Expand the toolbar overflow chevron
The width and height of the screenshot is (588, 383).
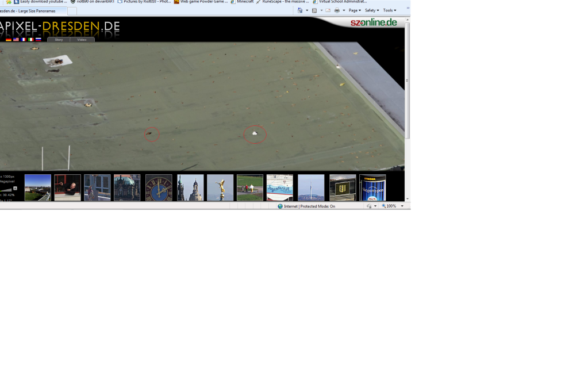pos(408,8)
